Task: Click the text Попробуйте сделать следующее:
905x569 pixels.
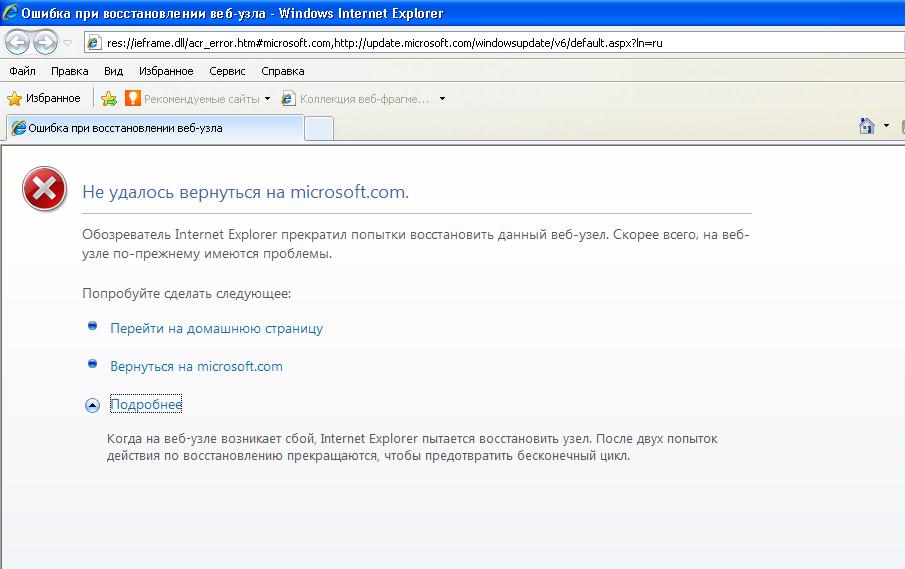Action: coord(186,294)
